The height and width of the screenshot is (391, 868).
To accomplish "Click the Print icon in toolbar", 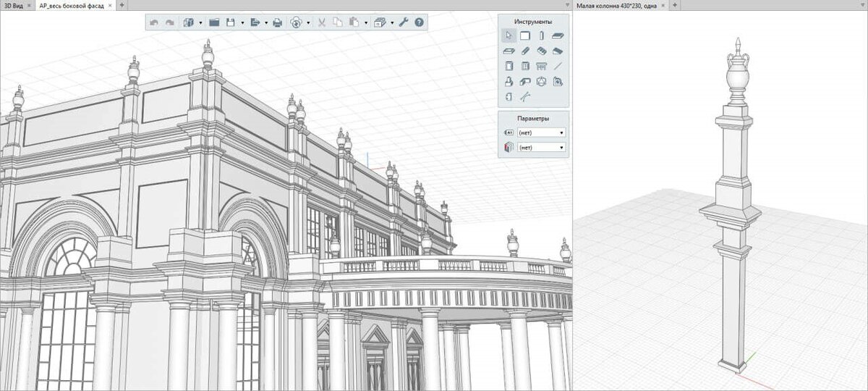I will [x=277, y=22].
